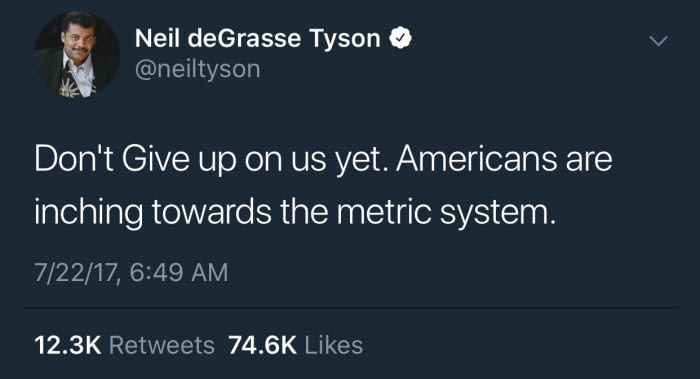
Task: Click the verified checkmark badge
Action: click(400, 38)
